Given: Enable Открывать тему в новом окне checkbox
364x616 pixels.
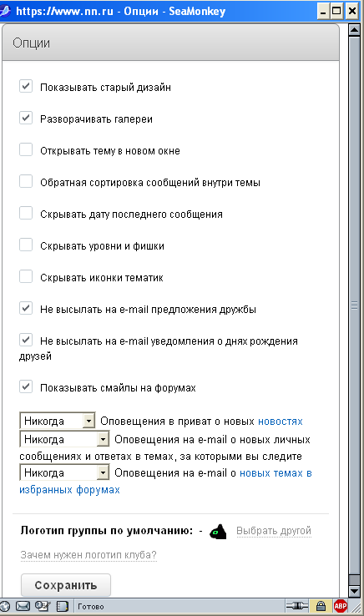Looking at the screenshot, I should 26,149.
